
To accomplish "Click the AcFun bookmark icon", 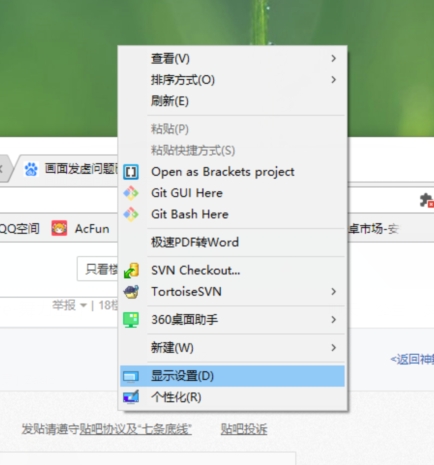I will click(59, 228).
